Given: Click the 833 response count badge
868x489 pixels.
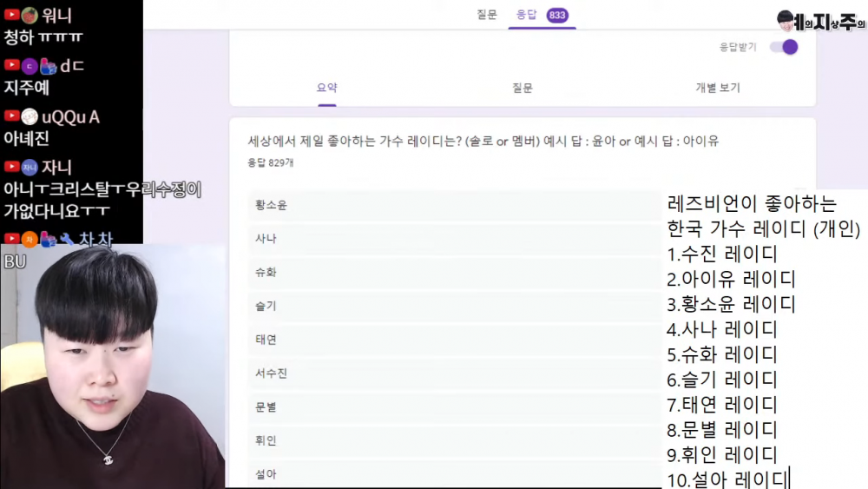Looking at the screenshot, I should pyautogui.click(x=557, y=15).
